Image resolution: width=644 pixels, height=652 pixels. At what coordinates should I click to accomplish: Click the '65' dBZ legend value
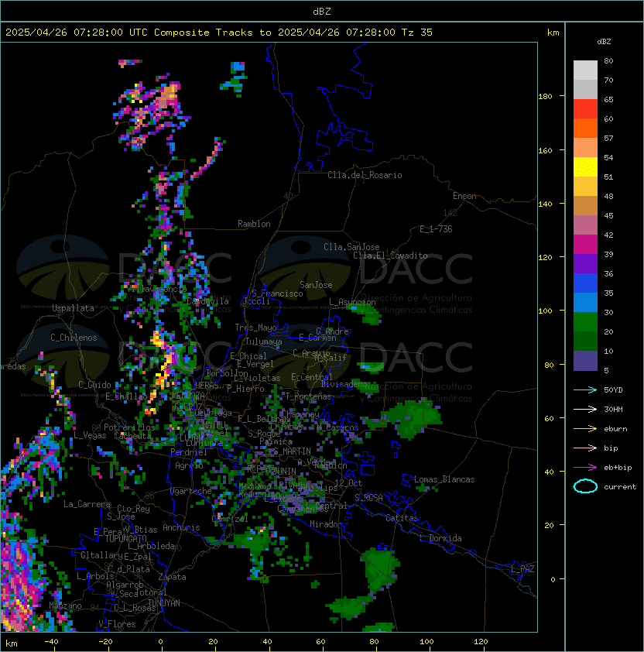tap(608, 99)
